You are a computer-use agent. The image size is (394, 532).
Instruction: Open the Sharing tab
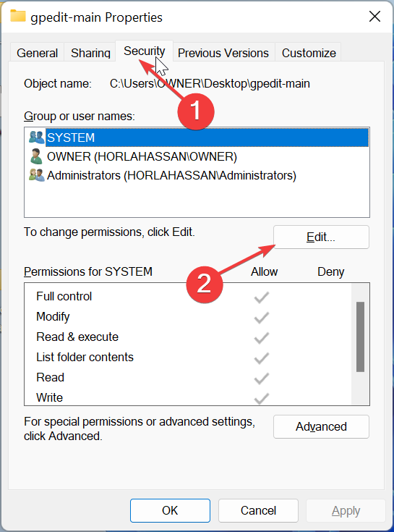click(x=90, y=53)
